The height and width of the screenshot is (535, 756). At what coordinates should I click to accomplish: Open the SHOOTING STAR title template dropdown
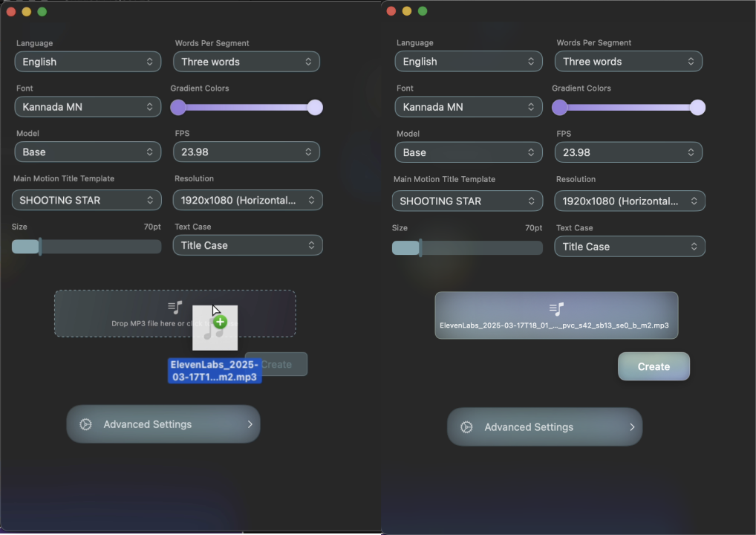[86, 200]
